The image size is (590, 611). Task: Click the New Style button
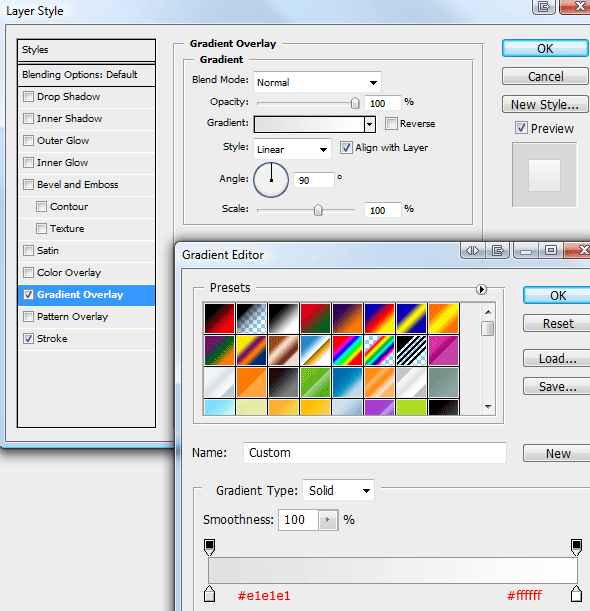pos(545,104)
